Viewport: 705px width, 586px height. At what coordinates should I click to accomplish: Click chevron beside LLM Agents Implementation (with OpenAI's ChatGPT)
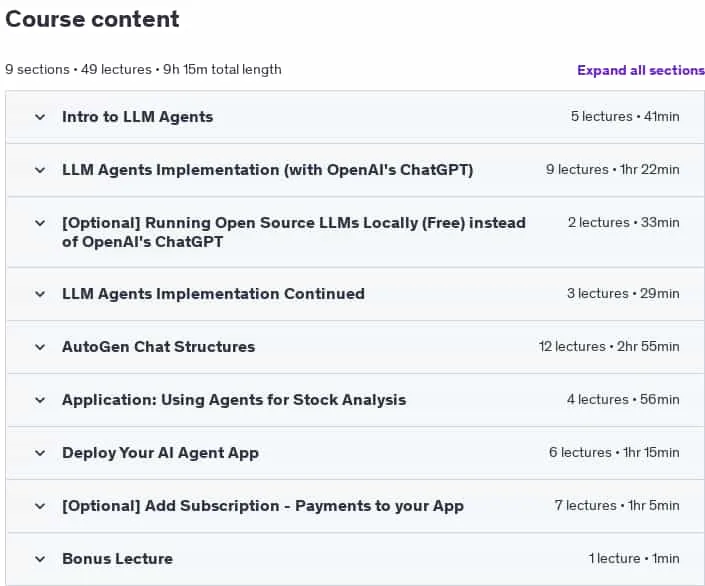[40, 170]
